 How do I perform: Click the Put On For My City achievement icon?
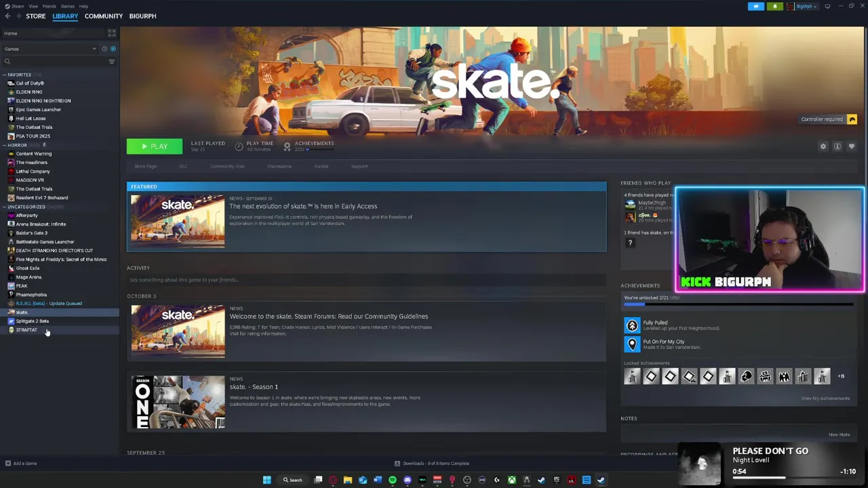[x=632, y=344]
